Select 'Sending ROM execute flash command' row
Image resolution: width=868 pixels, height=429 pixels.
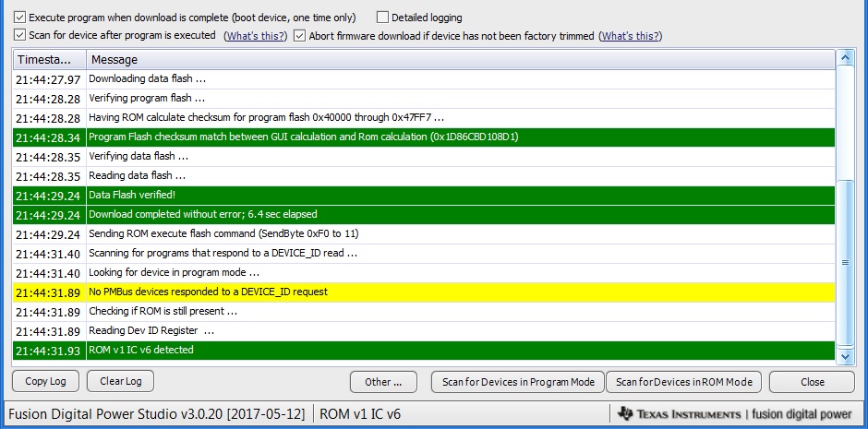(x=424, y=233)
